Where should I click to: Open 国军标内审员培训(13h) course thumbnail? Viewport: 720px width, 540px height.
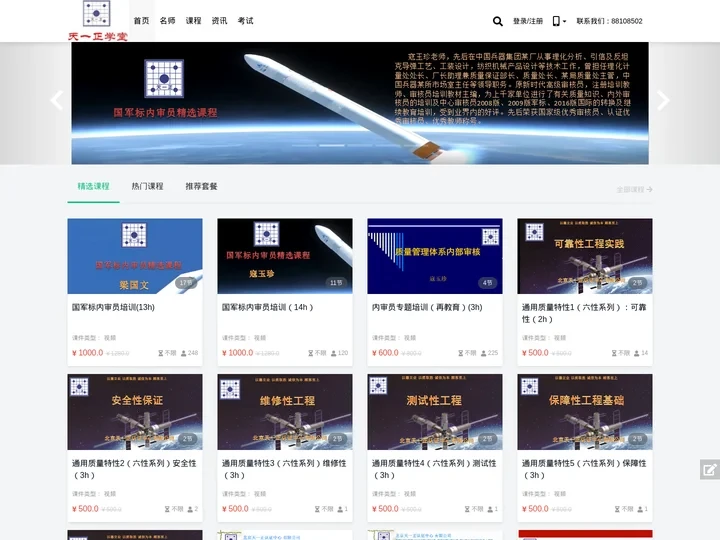(x=135, y=256)
